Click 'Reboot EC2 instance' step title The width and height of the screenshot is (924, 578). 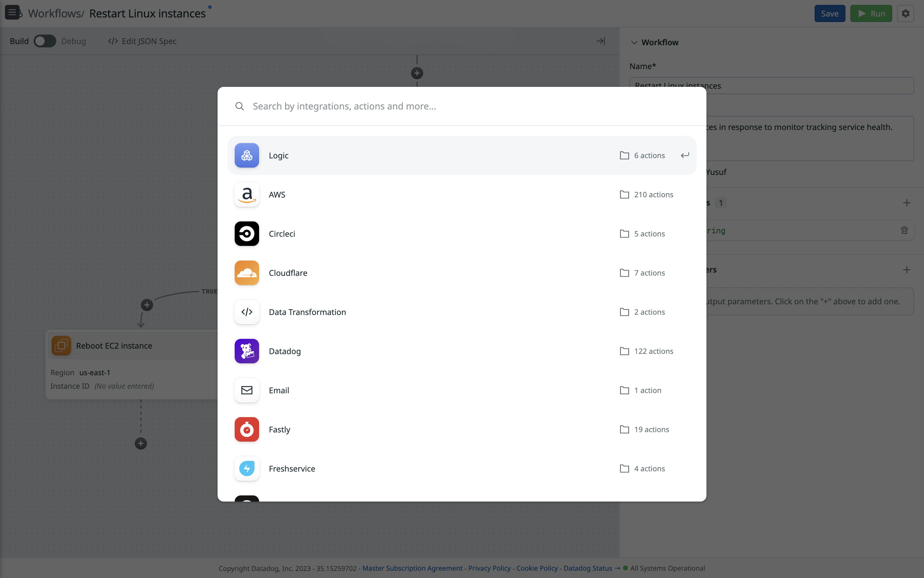(x=114, y=346)
